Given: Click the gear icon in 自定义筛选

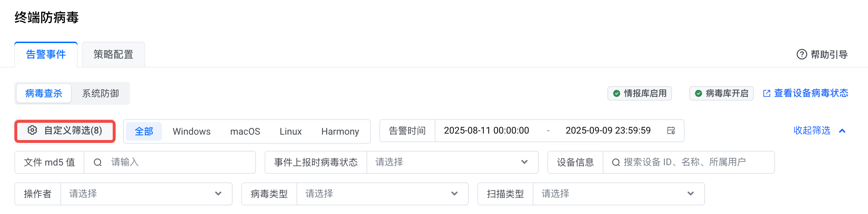Looking at the screenshot, I should pos(32,130).
